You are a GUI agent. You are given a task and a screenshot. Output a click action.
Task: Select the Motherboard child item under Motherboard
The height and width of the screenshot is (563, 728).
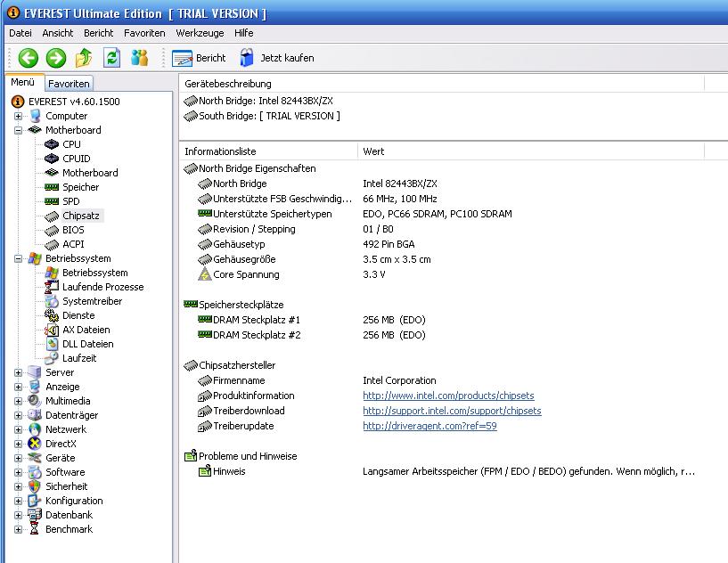coord(90,173)
